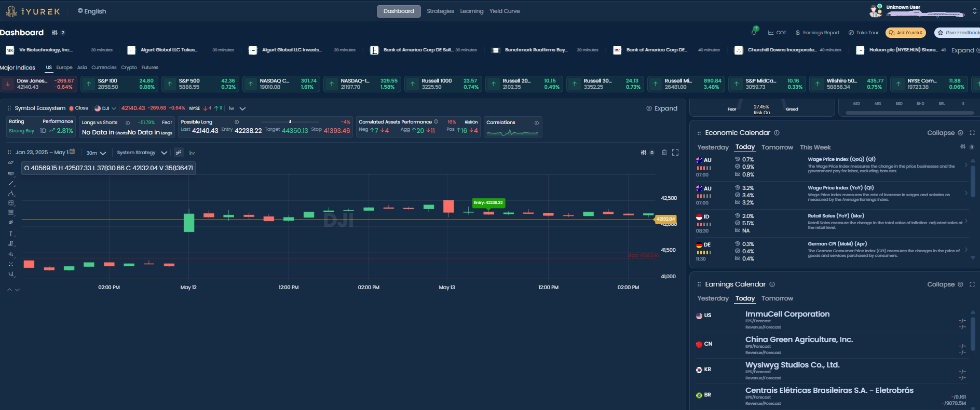Open the grid pattern drawing tool
Viewport: 980px width, 410px height.
[11, 203]
